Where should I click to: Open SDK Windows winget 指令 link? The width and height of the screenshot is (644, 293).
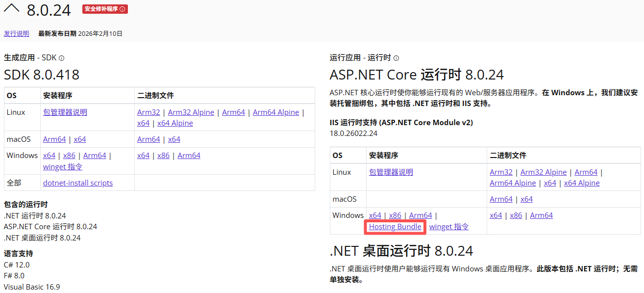tap(62, 166)
